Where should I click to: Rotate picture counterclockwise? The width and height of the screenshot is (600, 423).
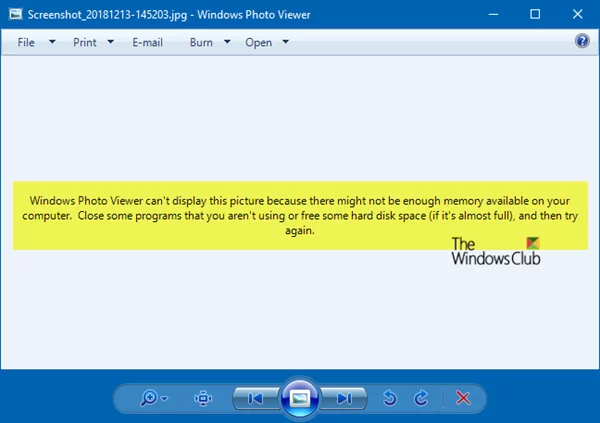point(390,398)
